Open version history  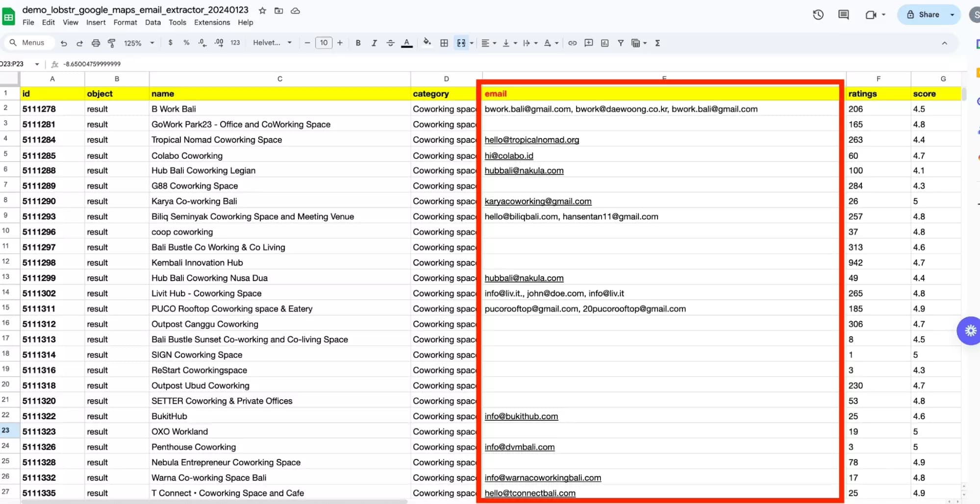(818, 15)
